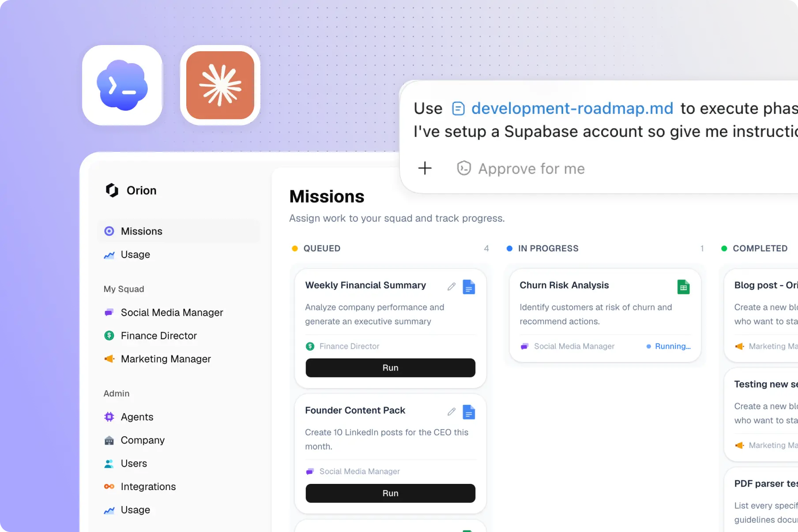The image size is (798, 532).
Task: Edit Founder Content Pack with pencil icon
Action: point(452,412)
